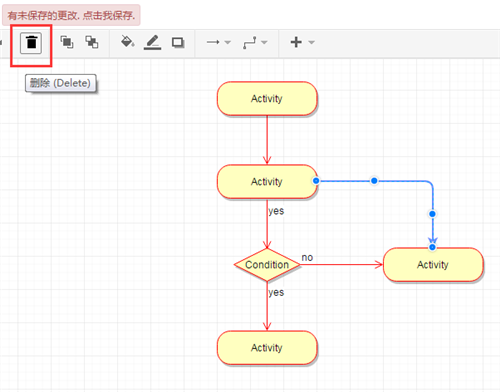Click the blue waypoint handle on horizontal segment
This screenshot has height=392, width=500.
tap(374, 181)
